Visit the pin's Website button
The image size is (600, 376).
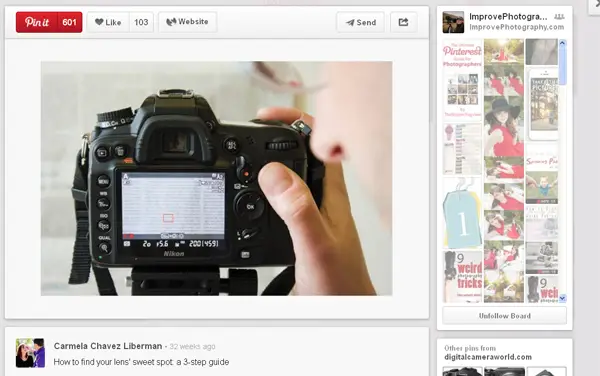click(x=188, y=22)
